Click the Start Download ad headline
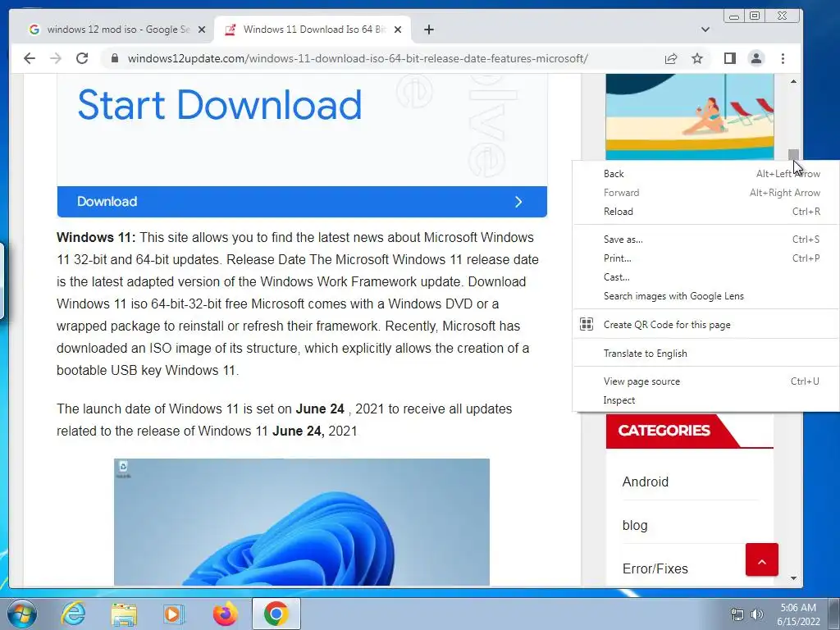 [x=220, y=104]
